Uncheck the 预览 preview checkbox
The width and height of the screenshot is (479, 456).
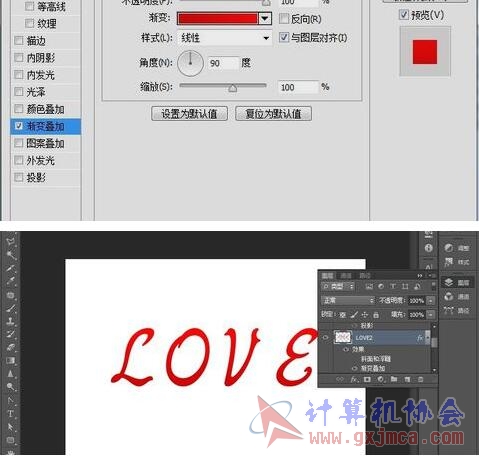pos(404,15)
